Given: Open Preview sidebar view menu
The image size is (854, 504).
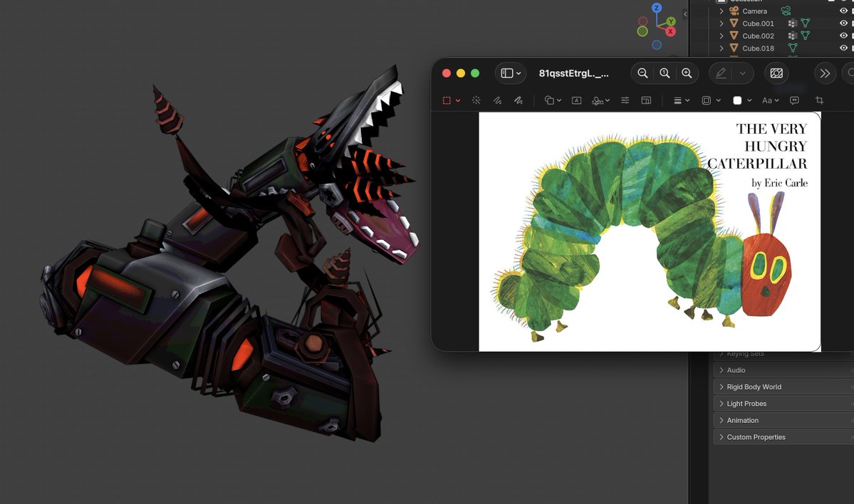Looking at the screenshot, I should pyautogui.click(x=510, y=73).
